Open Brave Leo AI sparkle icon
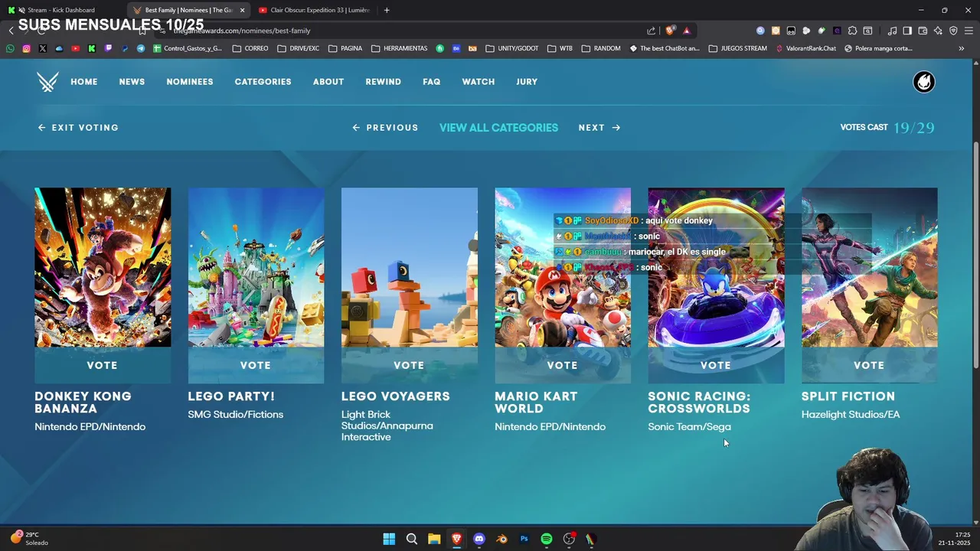This screenshot has height=551, width=980. click(x=938, y=31)
